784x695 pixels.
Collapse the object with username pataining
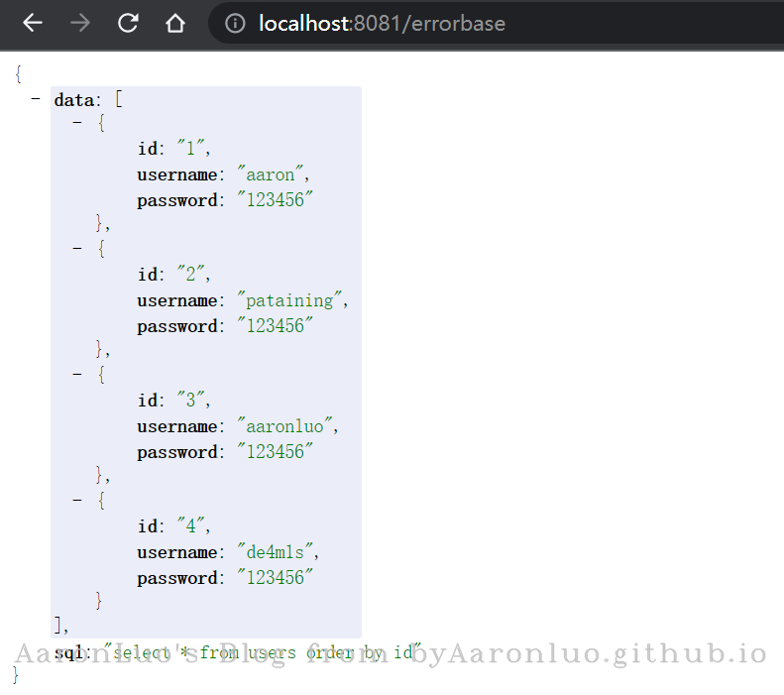(x=78, y=250)
